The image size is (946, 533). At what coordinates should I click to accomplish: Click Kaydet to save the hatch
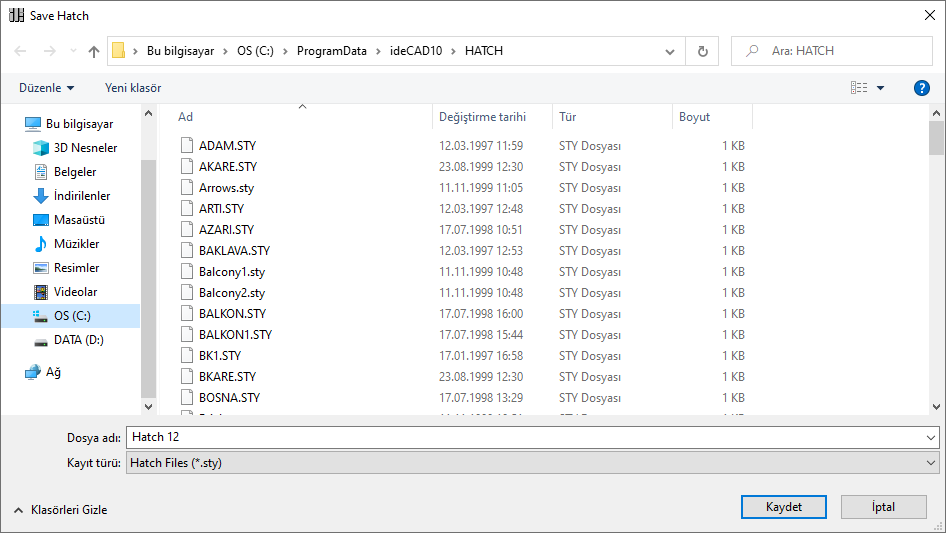click(x=784, y=507)
